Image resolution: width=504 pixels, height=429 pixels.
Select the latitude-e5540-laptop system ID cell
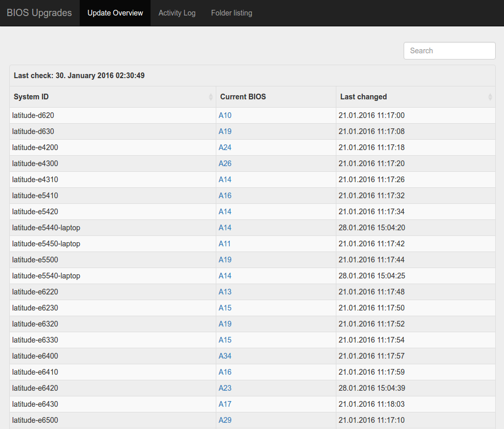113,276
